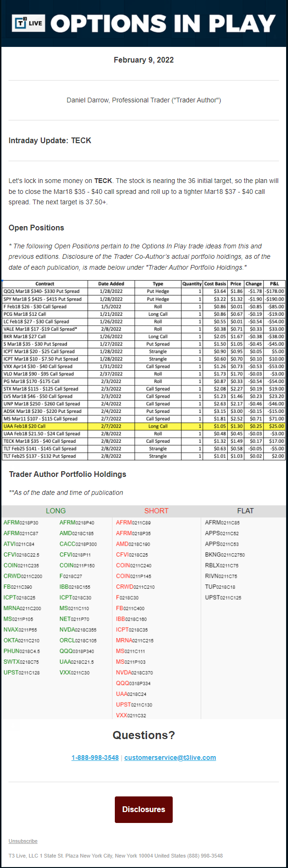
Task: Open the customerservice@t3live.com email link
Action: [x=170, y=758]
